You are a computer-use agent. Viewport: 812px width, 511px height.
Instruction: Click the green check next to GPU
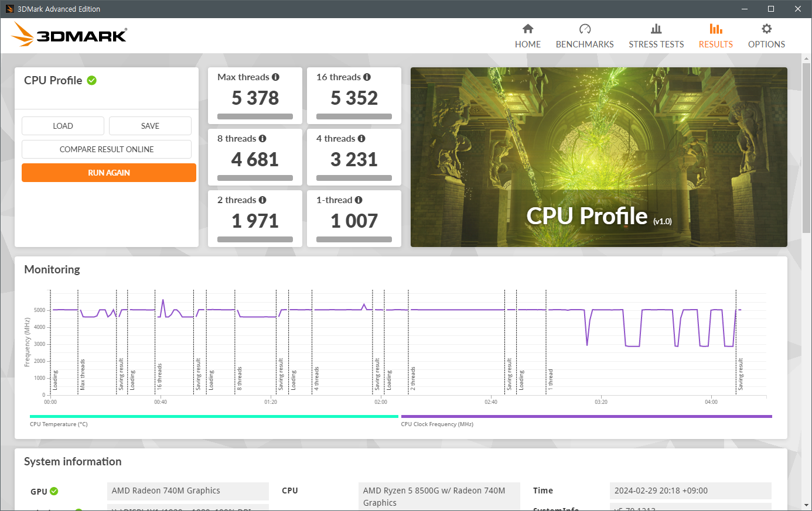point(54,491)
